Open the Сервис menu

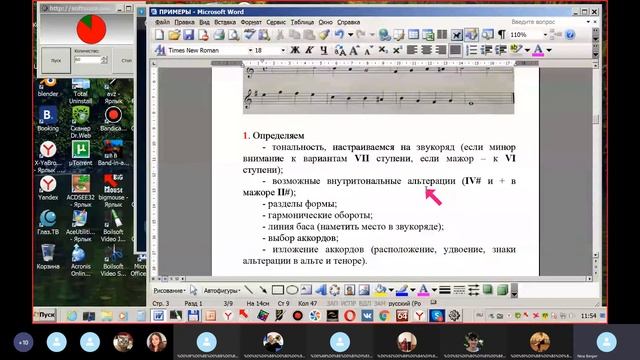point(276,22)
